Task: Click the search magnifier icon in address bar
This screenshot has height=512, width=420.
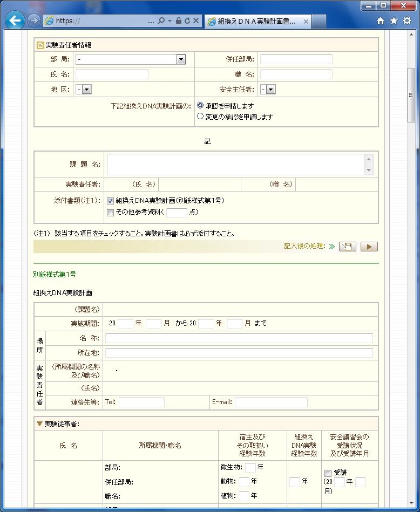Action: (161, 21)
